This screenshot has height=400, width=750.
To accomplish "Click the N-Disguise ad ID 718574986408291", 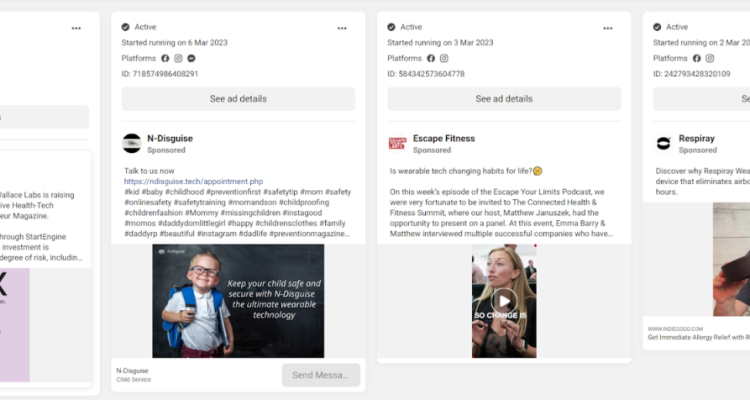I will pyautogui.click(x=160, y=74).
